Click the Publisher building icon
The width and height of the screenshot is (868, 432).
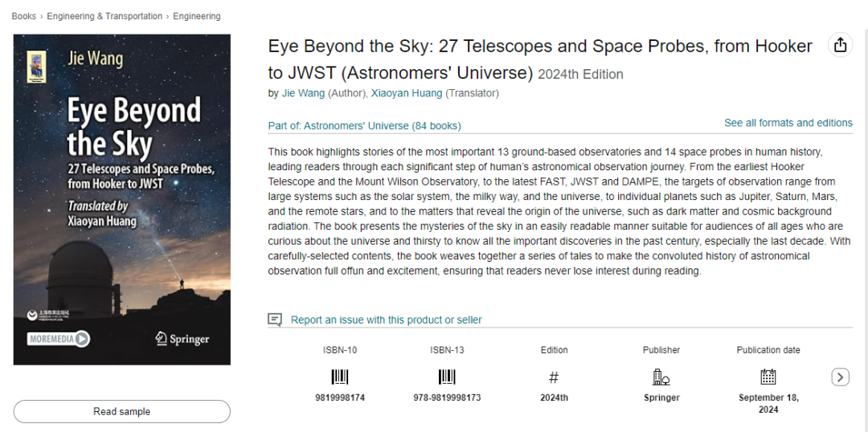[x=661, y=377]
